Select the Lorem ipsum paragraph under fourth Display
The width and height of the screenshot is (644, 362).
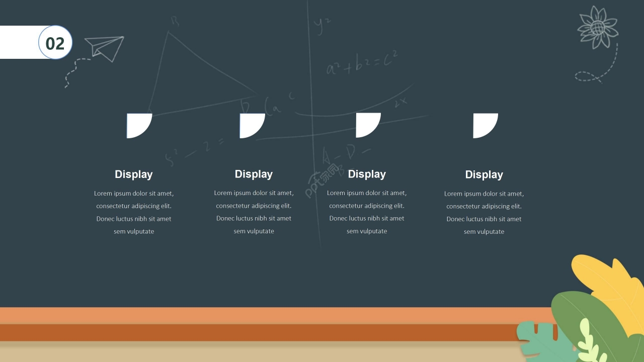484,212
